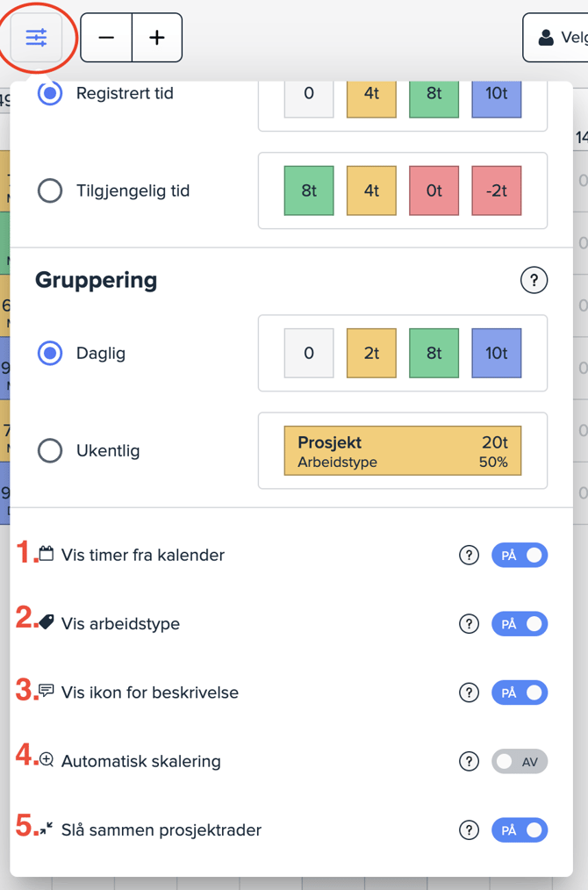Select the Ukentlig grouping option
The width and height of the screenshot is (588, 890).
click(x=50, y=450)
